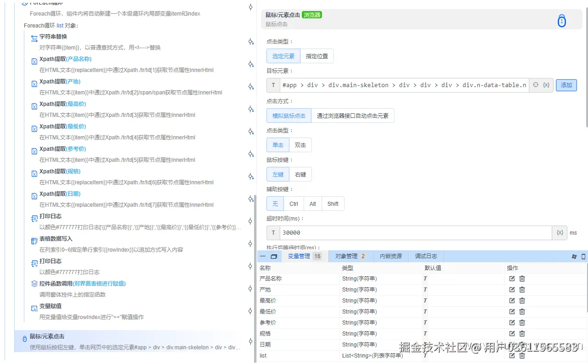Select Ctrl modifier key
Screen dimensions: 588x364
point(294,204)
